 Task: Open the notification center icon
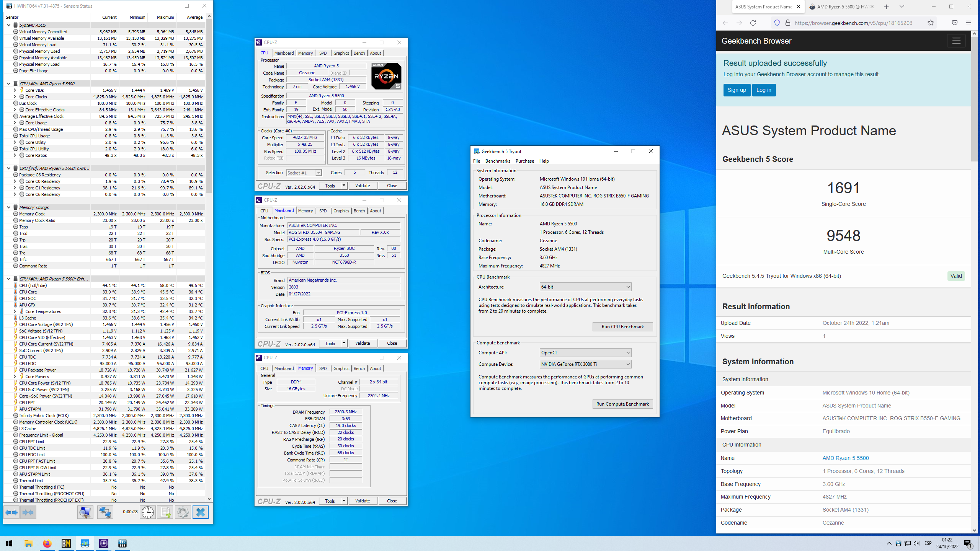pos(968,543)
